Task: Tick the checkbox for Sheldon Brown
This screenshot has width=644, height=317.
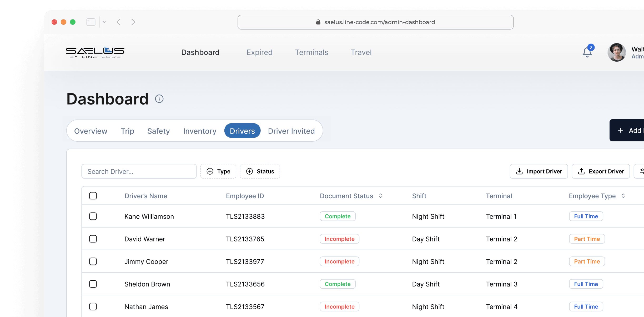Action: (93, 284)
